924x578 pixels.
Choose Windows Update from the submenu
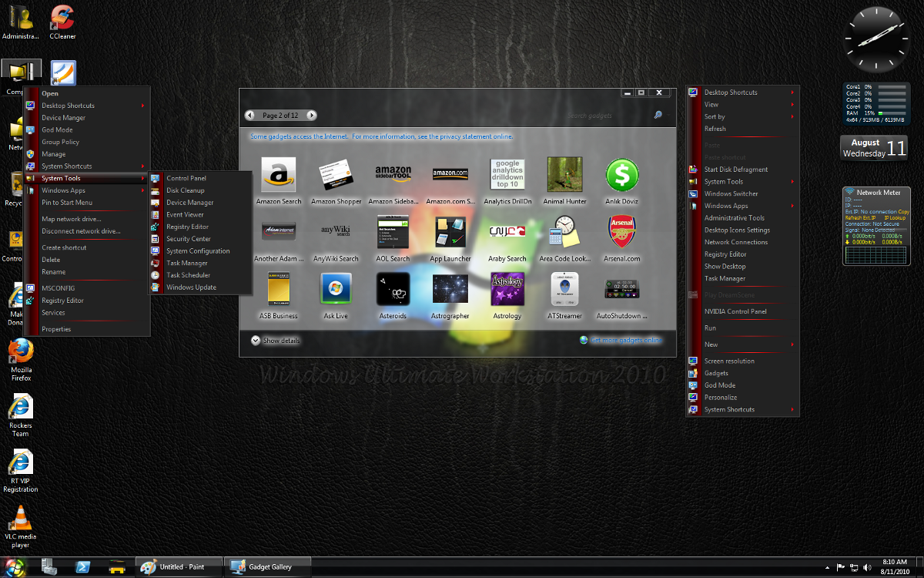point(201,287)
